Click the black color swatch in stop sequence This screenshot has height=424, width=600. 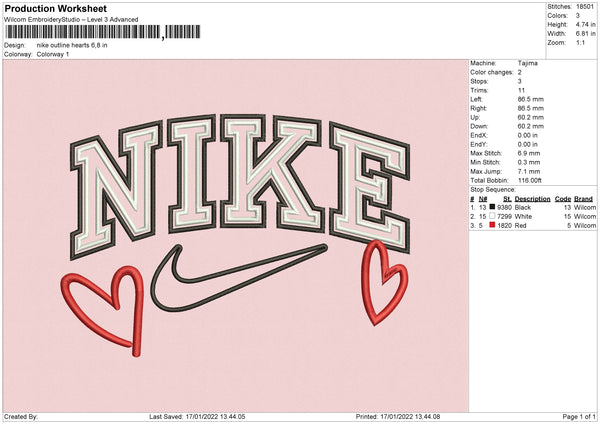coord(492,207)
